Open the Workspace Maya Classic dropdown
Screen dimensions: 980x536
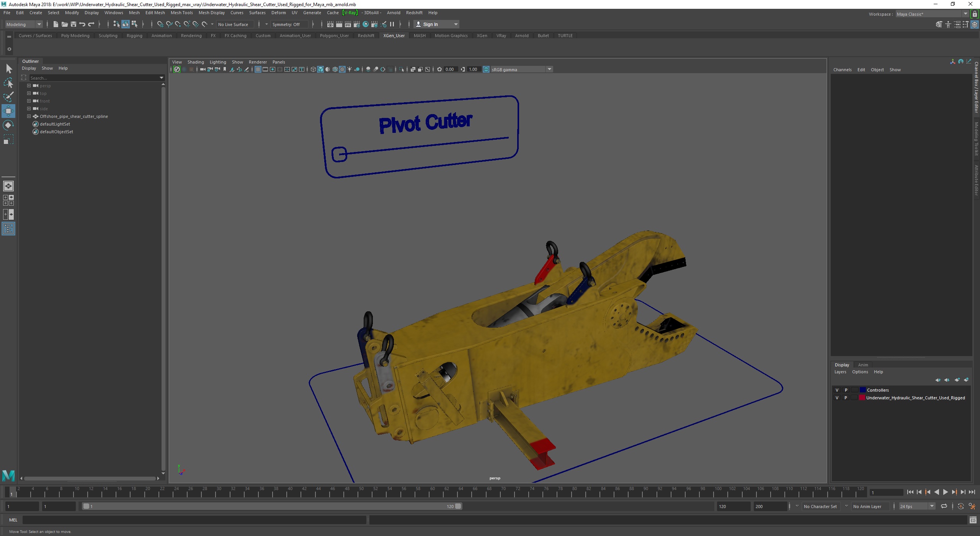933,14
